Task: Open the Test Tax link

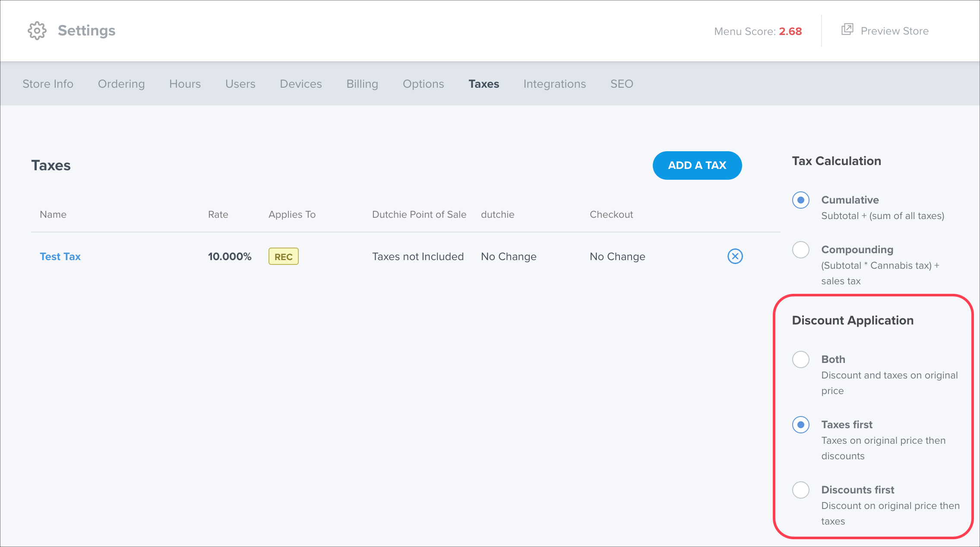Action: point(60,257)
